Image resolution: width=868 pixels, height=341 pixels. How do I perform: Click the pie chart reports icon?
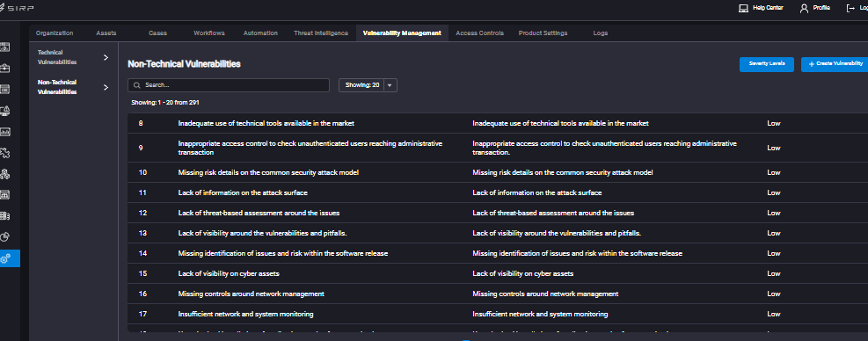pyautogui.click(x=5, y=237)
